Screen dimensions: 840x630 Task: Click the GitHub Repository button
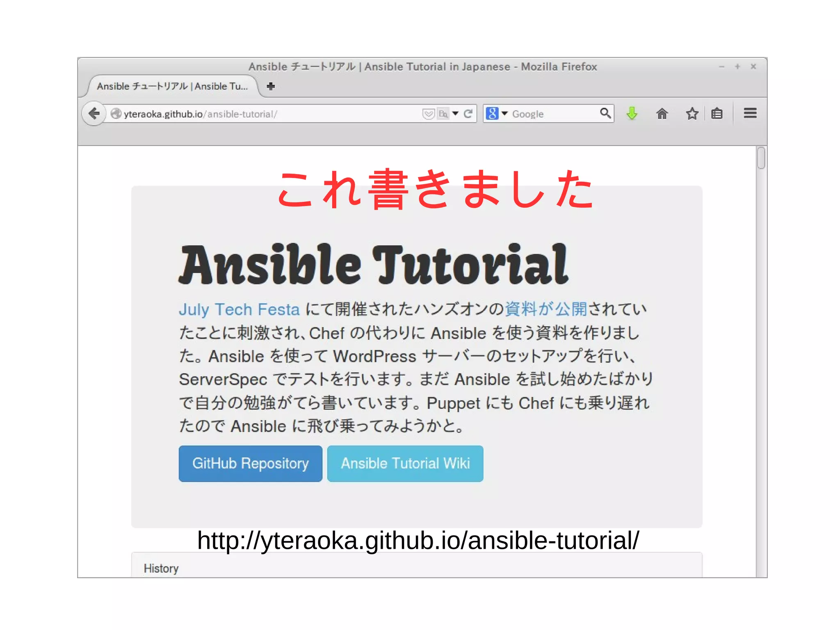click(x=251, y=463)
